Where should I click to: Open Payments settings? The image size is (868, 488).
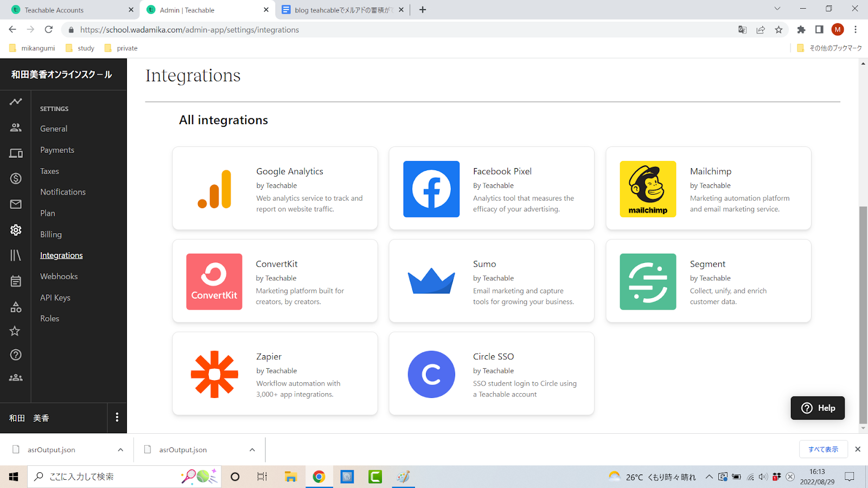[57, 150]
